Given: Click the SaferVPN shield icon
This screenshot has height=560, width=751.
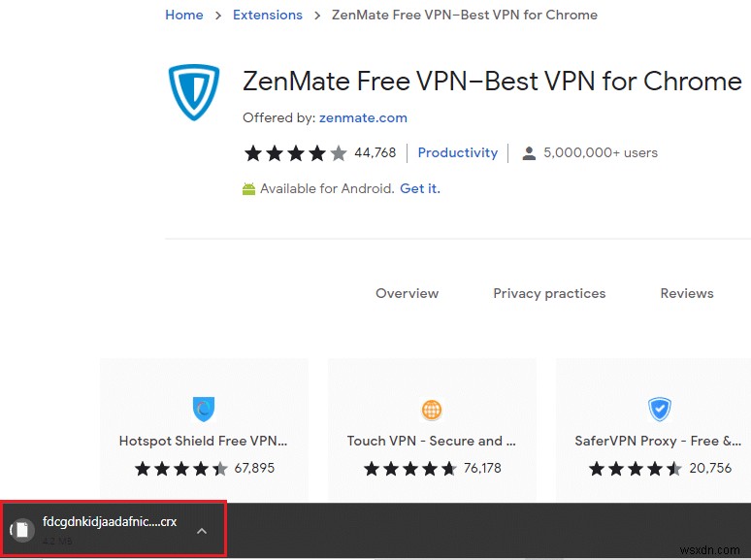Looking at the screenshot, I should pyautogui.click(x=660, y=409).
